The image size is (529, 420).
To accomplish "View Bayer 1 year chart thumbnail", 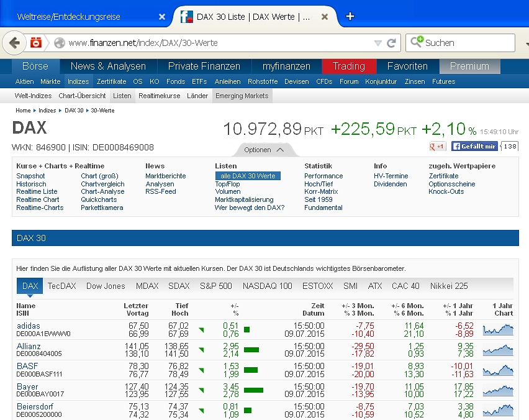I will click(497, 390).
